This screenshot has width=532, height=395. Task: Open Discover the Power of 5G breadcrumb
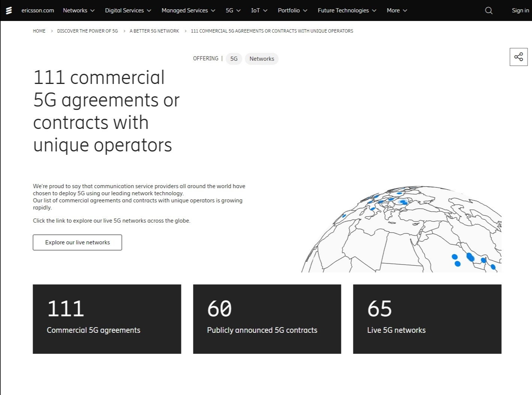pos(87,31)
